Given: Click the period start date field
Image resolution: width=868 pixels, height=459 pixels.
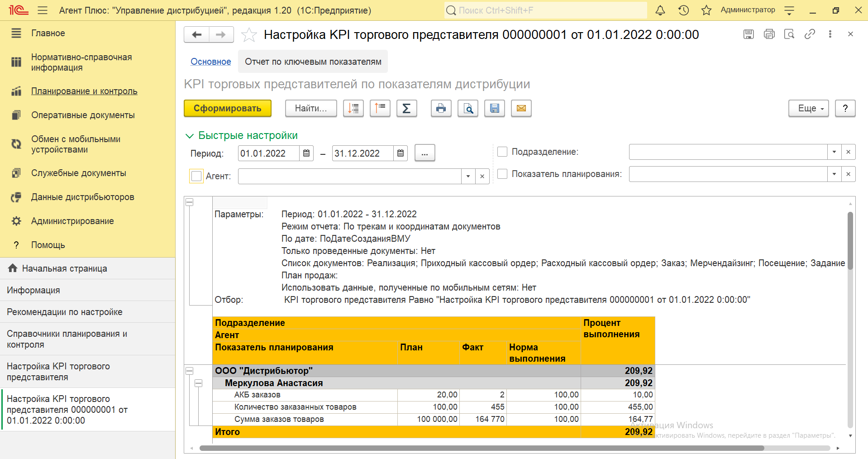Looking at the screenshot, I should click(x=269, y=153).
